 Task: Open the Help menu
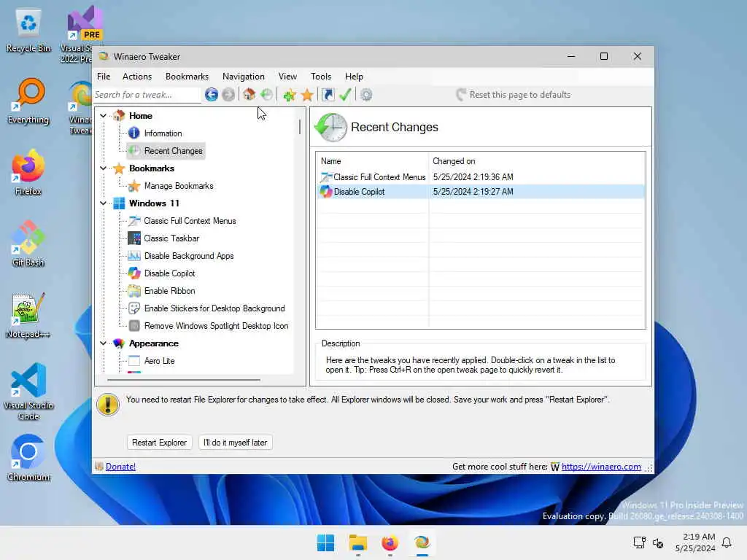pyautogui.click(x=354, y=76)
